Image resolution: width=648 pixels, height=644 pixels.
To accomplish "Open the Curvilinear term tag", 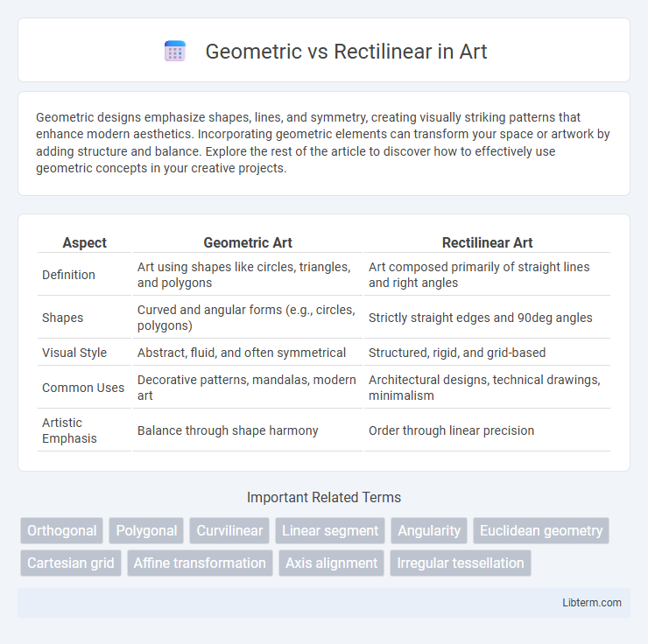I will point(229,530).
